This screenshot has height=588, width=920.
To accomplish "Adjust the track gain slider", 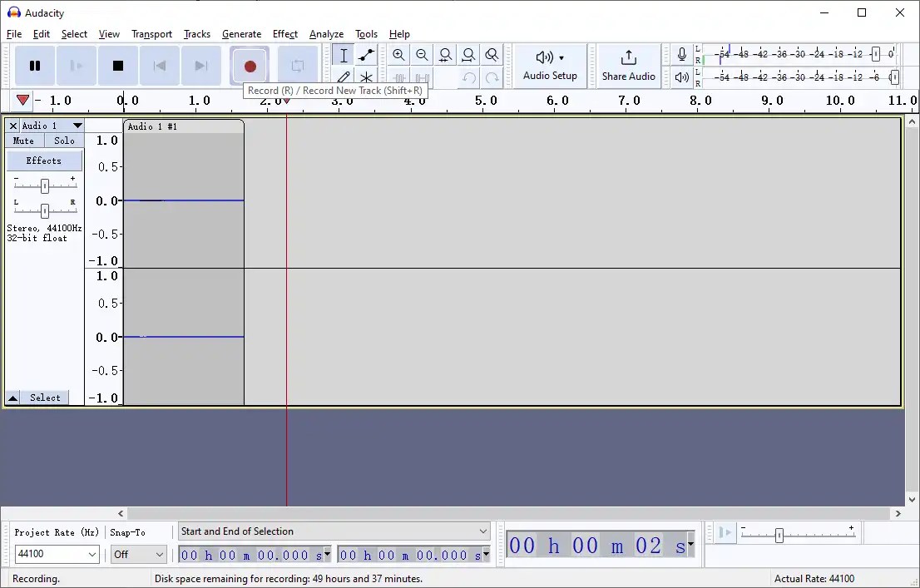I will tap(45, 186).
